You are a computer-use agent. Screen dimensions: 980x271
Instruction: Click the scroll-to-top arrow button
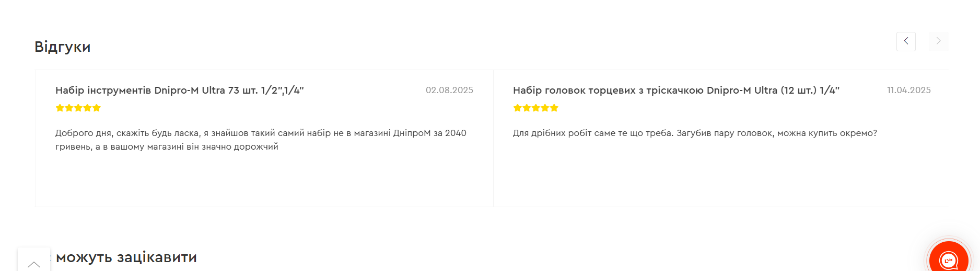(34, 263)
